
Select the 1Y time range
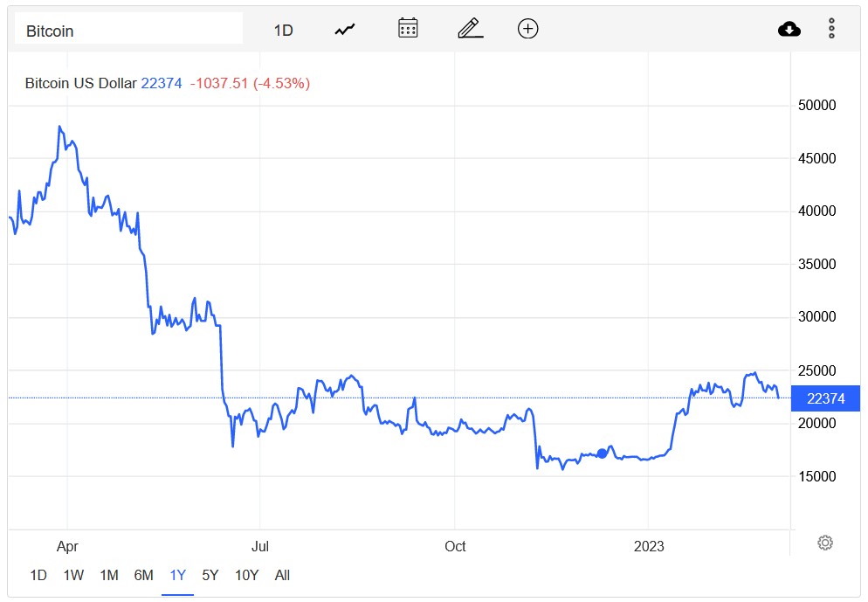point(177,576)
